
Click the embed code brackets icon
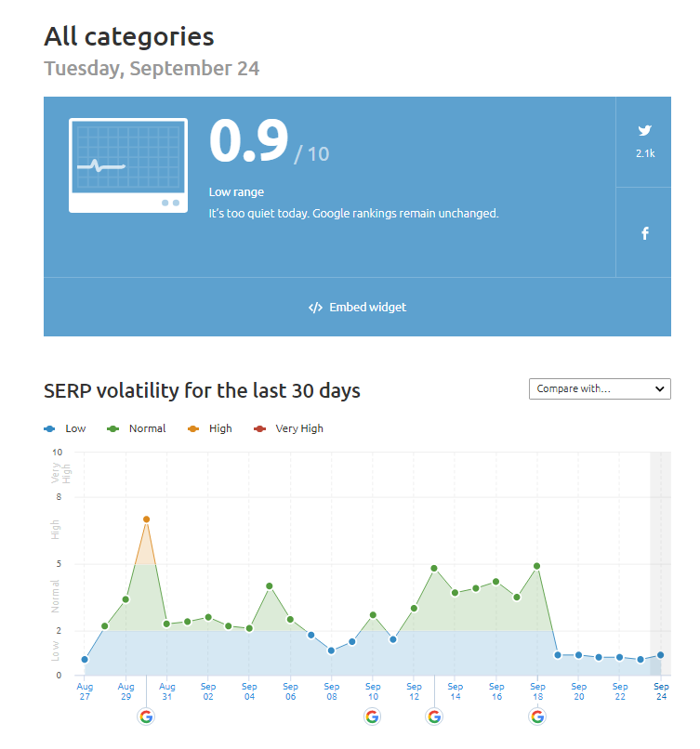(x=315, y=308)
